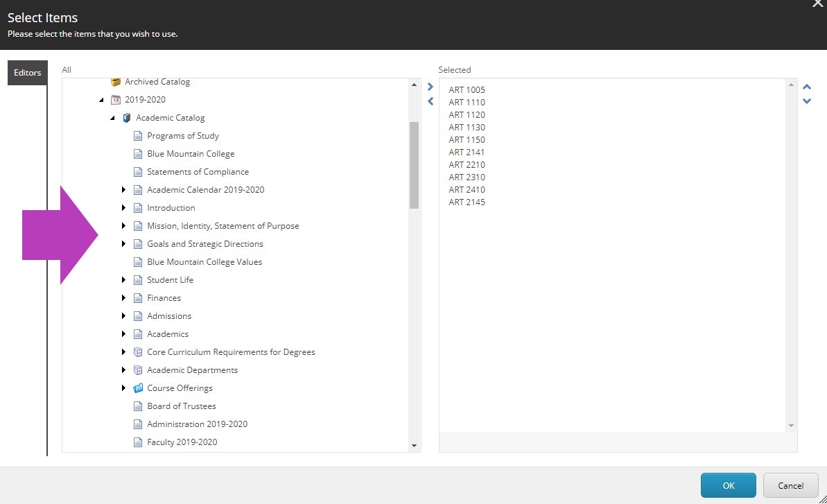
Task: Select ART 1130 in Selected list
Action: tap(467, 128)
